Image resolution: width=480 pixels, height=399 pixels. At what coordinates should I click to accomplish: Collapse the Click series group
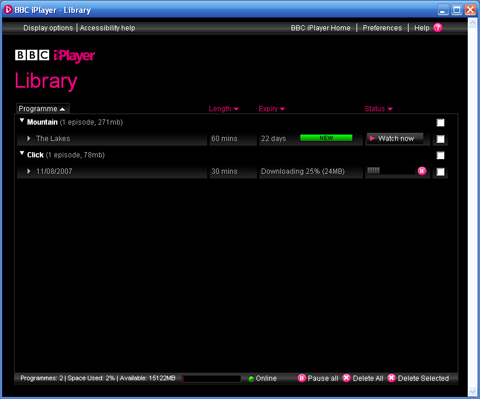[22, 153]
